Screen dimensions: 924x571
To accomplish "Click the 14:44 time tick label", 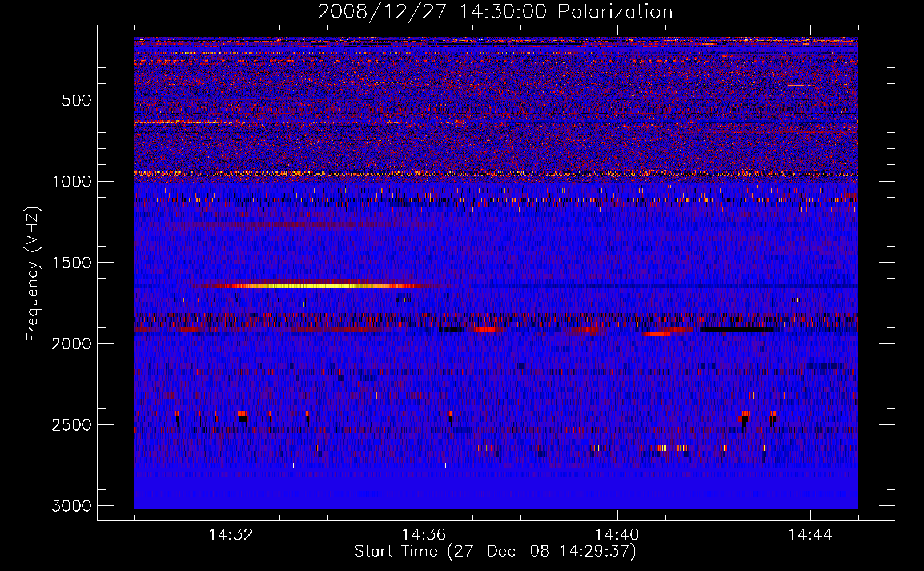I will (810, 535).
